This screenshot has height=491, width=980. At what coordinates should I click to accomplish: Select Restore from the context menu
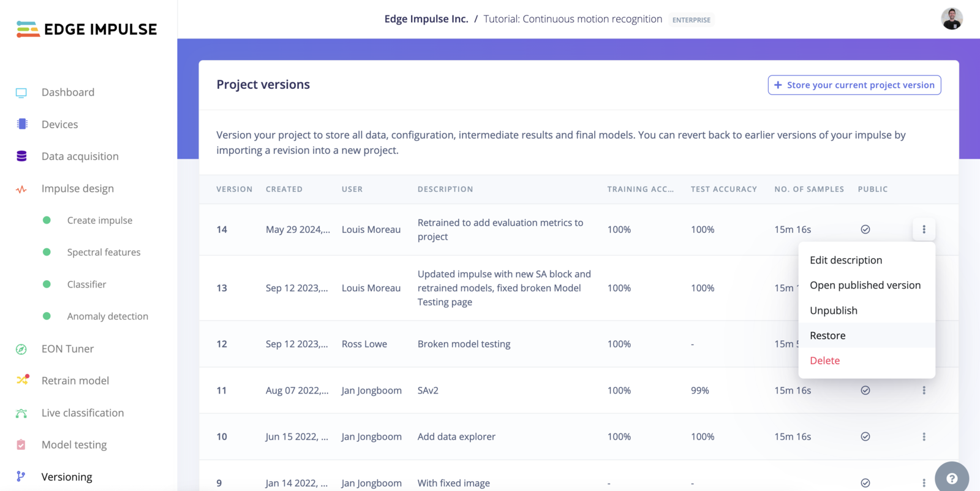827,335
